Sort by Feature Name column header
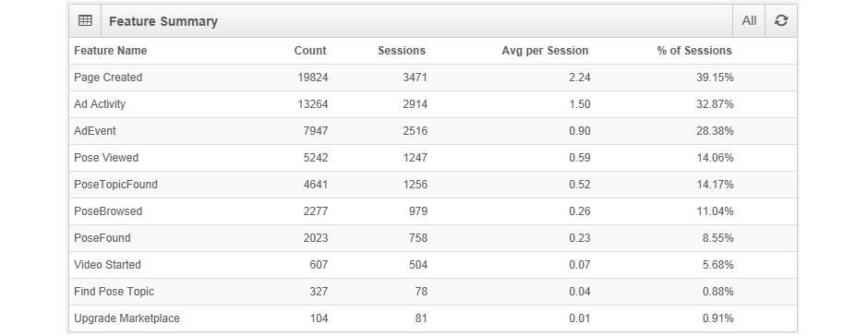 point(111,51)
